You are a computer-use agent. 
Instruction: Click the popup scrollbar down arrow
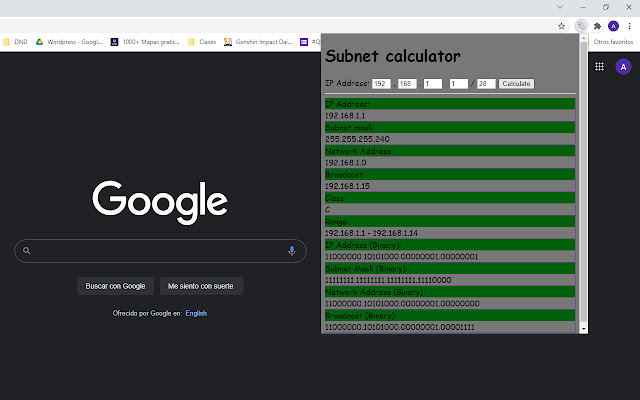point(584,329)
